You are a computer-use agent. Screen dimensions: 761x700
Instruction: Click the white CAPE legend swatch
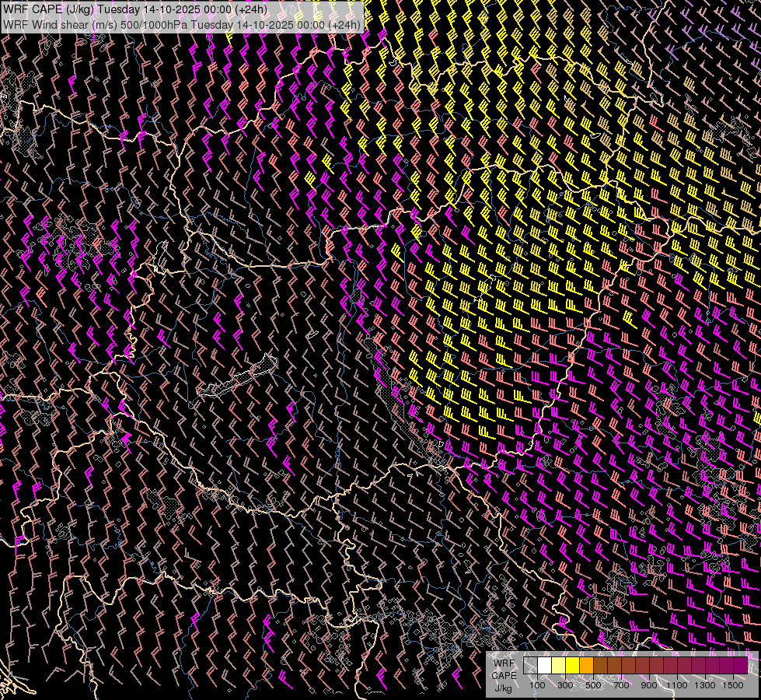pyautogui.click(x=545, y=666)
